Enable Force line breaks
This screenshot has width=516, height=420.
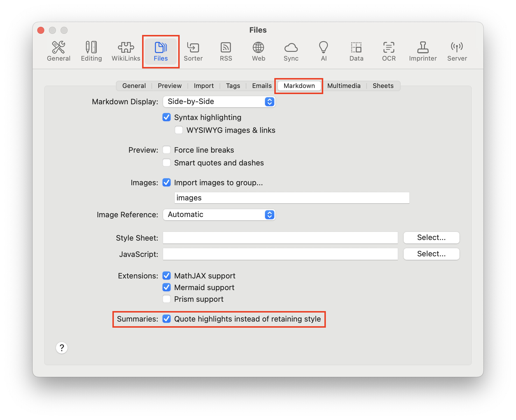(166, 150)
